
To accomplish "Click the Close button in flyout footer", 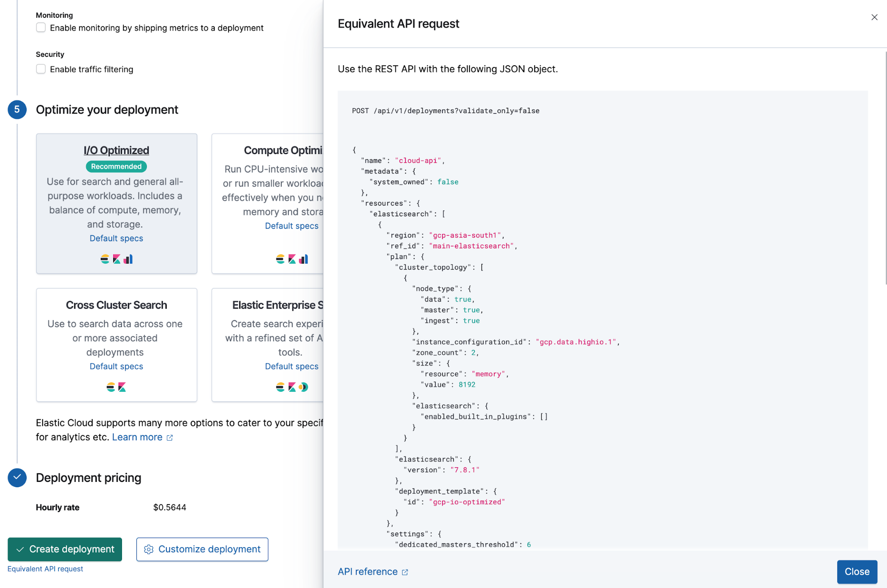I will [x=857, y=572].
